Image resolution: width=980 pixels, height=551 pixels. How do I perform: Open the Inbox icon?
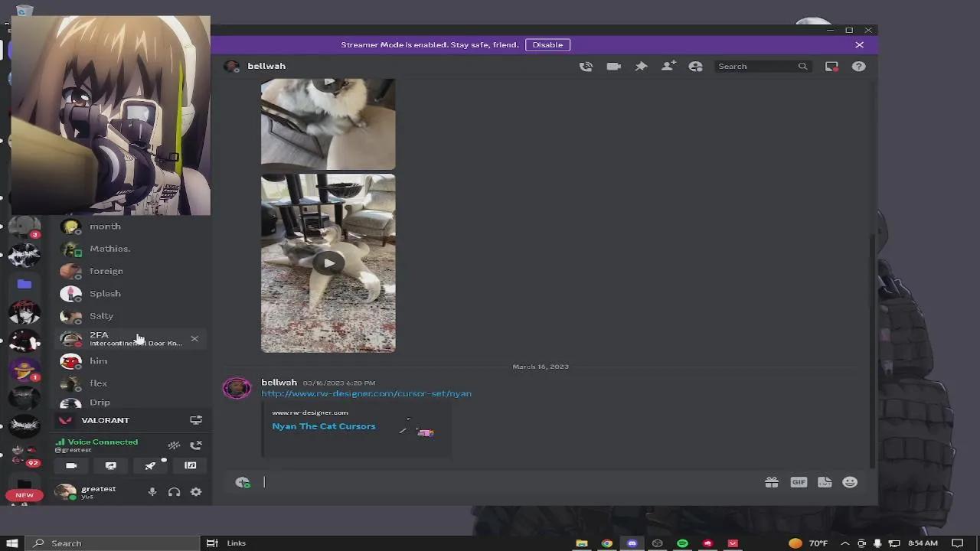[x=831, y=67]
